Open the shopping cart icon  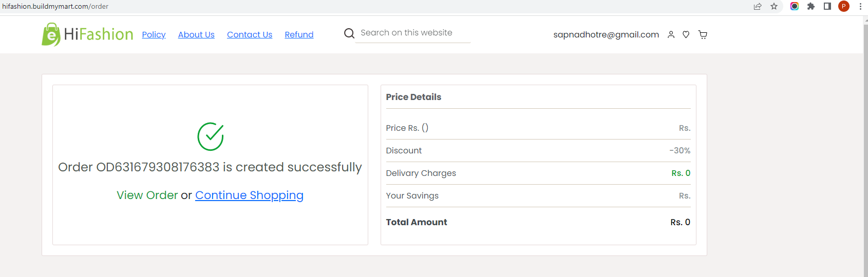[x=703, y=35]
